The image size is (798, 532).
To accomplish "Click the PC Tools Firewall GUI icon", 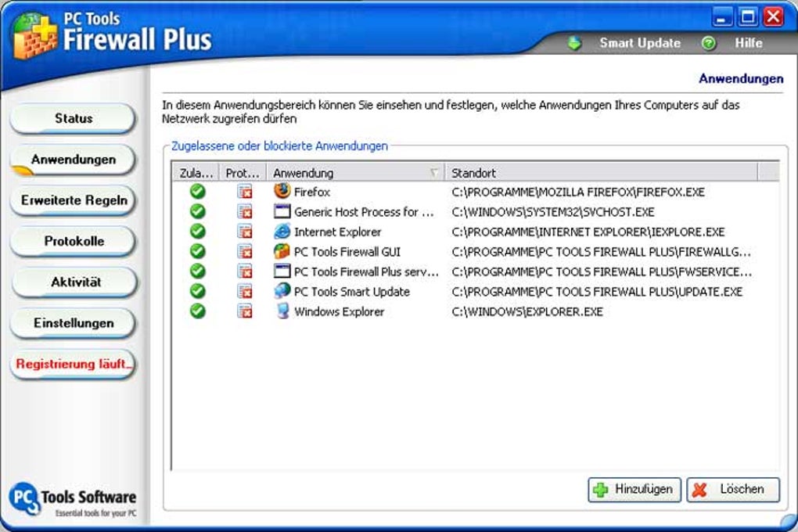I will pos(282,251).
